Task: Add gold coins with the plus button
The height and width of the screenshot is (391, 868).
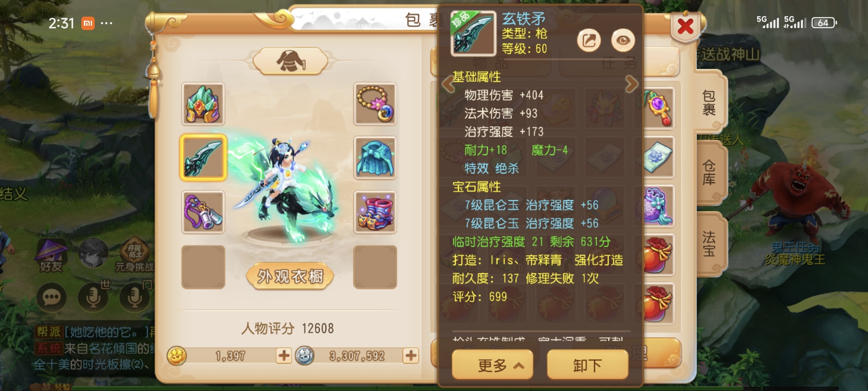Action: click(284, 356)
